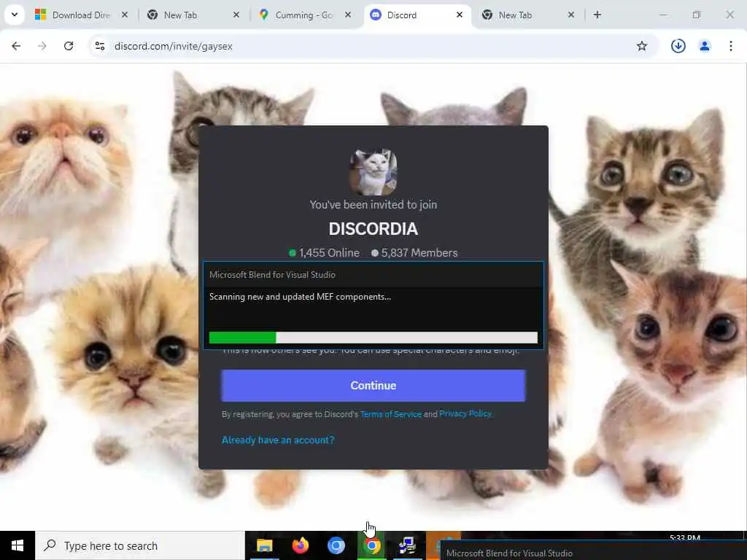Click the Discord favicon on the Discord tab
This screenshot has height=560, width=747.
tap(376, 15)
